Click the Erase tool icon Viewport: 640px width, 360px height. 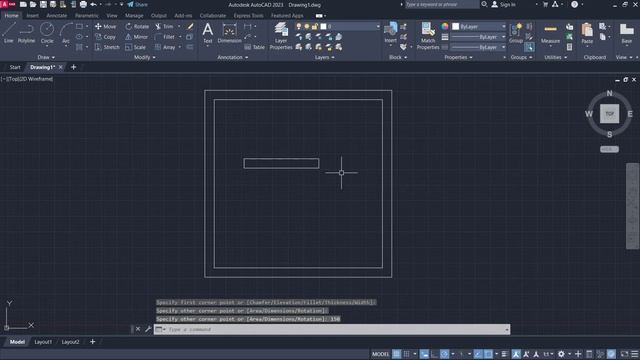190,26
